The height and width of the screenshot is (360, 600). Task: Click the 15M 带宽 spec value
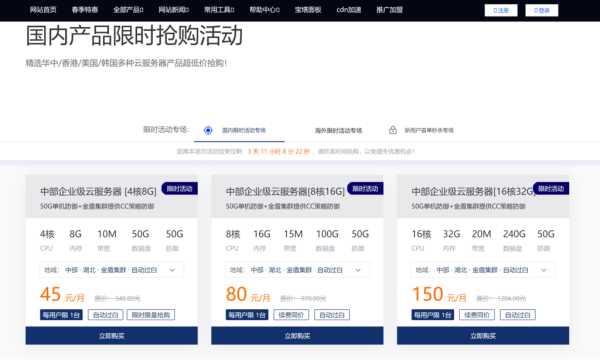point(293,234)
